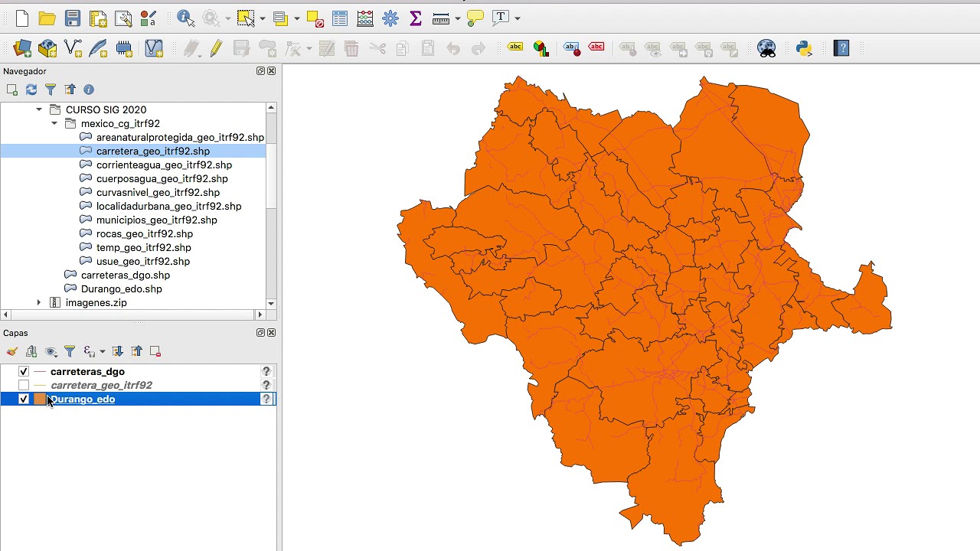Image resolution: width=980 pixels, height=551 pixels.
Task: Open the style manager
Action: tap(149, 18)
